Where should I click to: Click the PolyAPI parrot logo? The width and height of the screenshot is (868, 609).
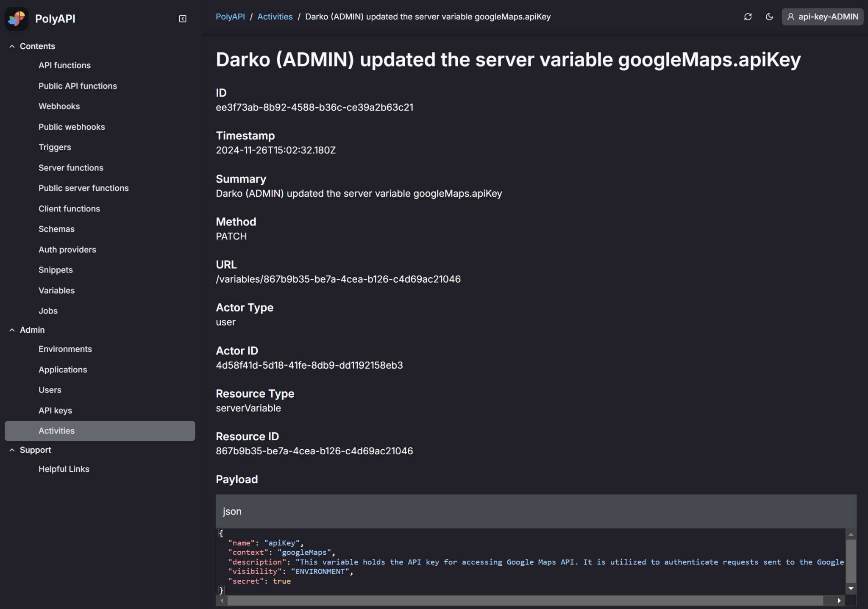point(17,19)
